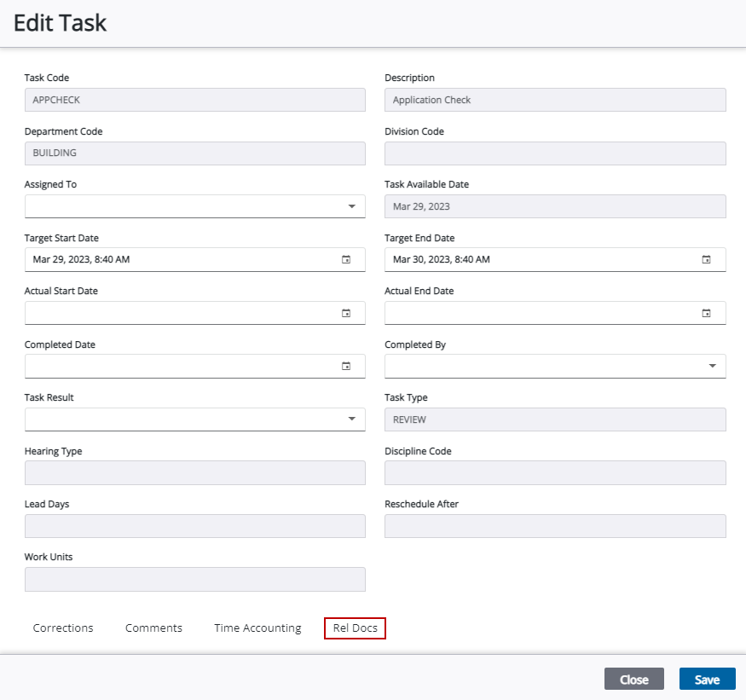This screenshot has height=700, width=746.
Task: Save the task edits
Action: tap(707, 679)
